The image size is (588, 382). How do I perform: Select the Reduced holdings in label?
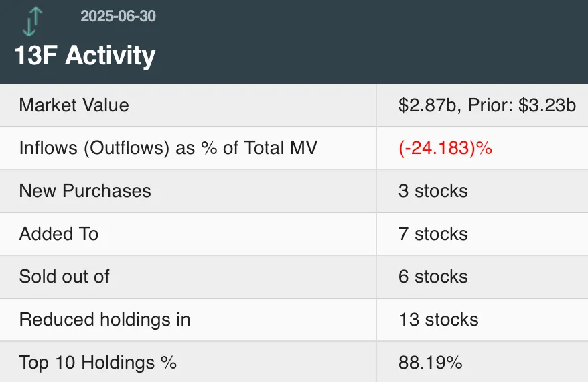[x=104, y=320]
